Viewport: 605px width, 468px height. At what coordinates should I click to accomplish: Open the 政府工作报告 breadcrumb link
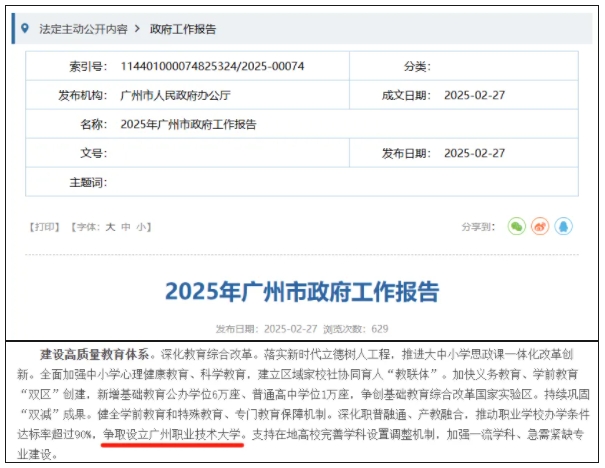click(183, 29)
